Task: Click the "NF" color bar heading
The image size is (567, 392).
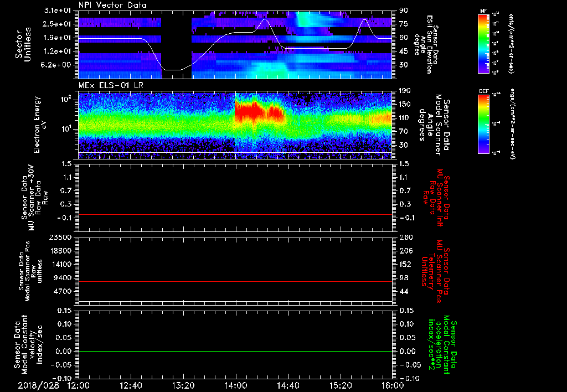Action: pyautogui.click(x=483, y=11)
